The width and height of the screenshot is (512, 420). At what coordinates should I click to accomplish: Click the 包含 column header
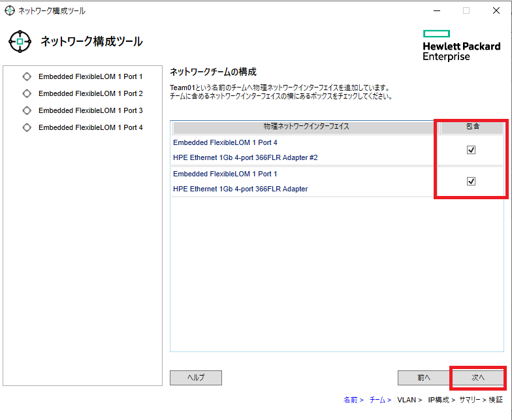click(x=472, y=127)
